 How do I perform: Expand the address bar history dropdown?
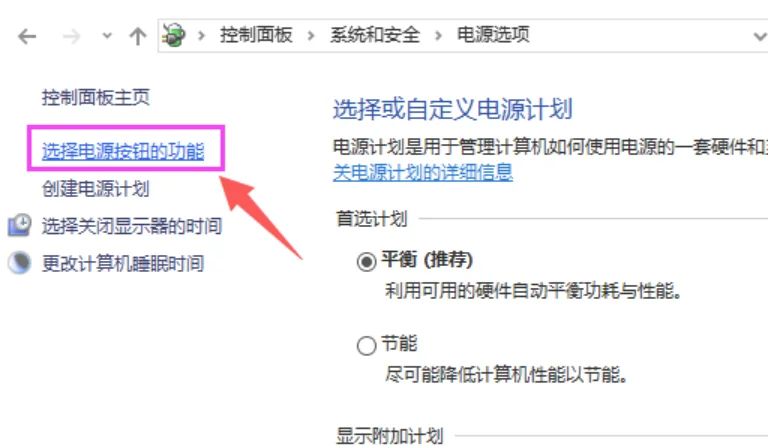(x=760, y=36)
